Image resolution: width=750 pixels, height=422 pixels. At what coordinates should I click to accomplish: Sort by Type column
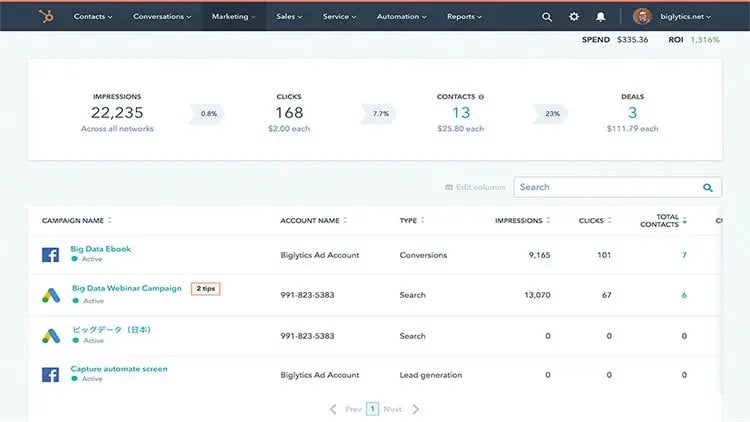[x=422, y=220]
